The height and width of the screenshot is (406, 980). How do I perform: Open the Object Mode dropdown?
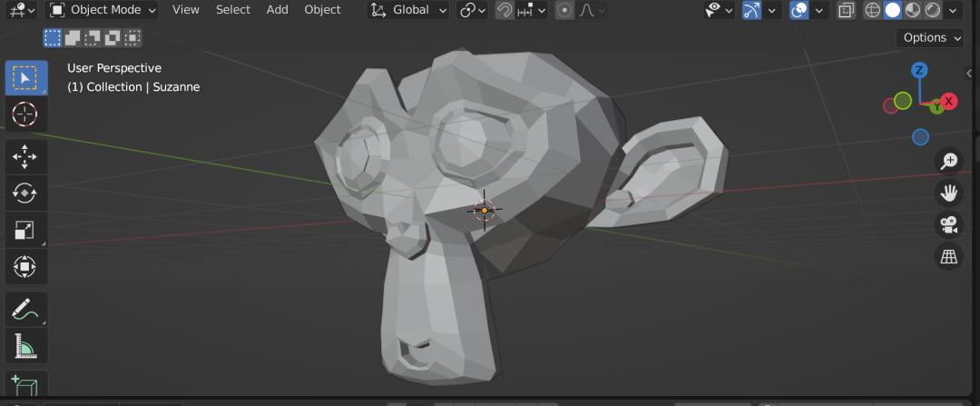[102, 10]
